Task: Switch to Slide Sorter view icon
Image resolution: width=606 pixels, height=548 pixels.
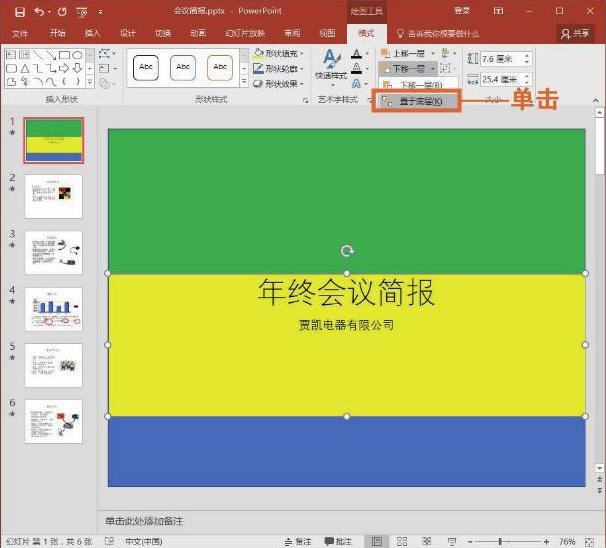Action: click(402, 542)
